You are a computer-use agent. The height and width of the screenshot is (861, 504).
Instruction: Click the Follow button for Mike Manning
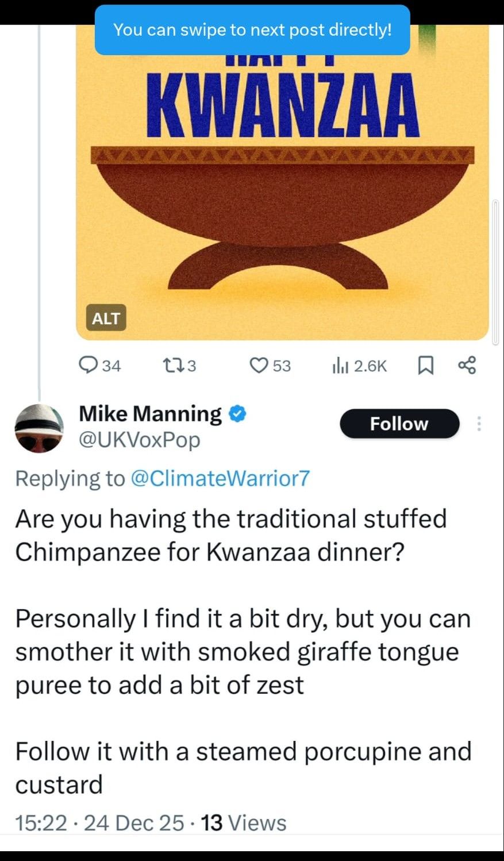point(399,424)
